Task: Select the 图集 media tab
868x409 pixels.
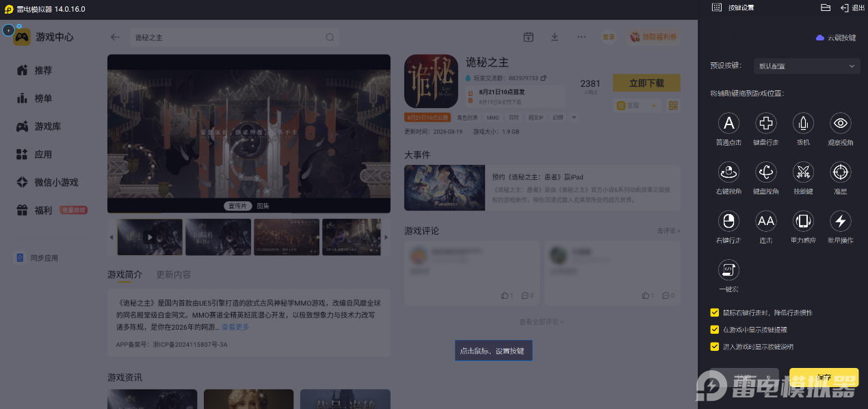Action: coord(263,206)
